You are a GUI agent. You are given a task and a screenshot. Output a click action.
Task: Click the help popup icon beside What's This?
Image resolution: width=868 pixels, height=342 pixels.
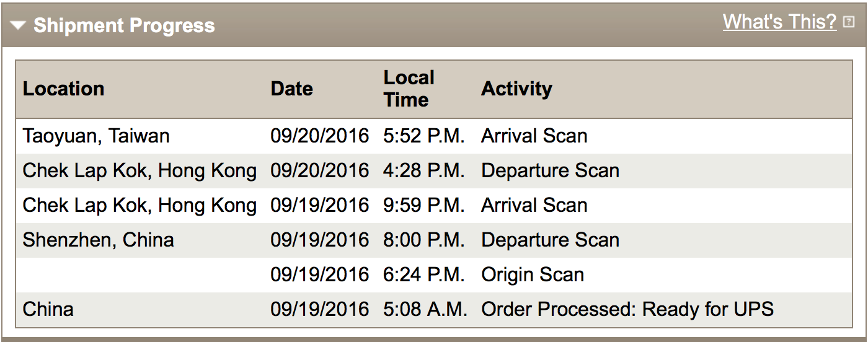(x=849, y=23)
